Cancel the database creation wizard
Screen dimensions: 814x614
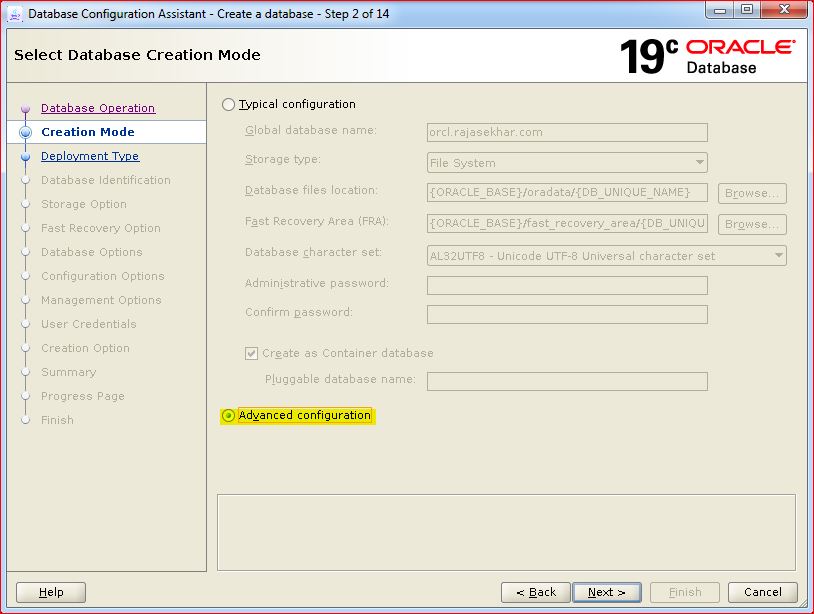point(762,592)
